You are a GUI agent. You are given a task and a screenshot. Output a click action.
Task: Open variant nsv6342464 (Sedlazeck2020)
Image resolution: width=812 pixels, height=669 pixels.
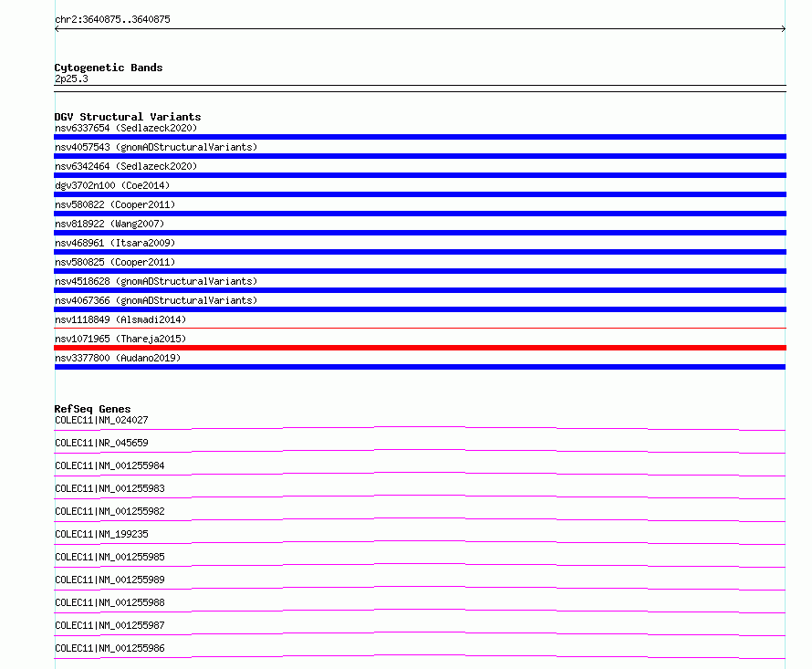126,166
